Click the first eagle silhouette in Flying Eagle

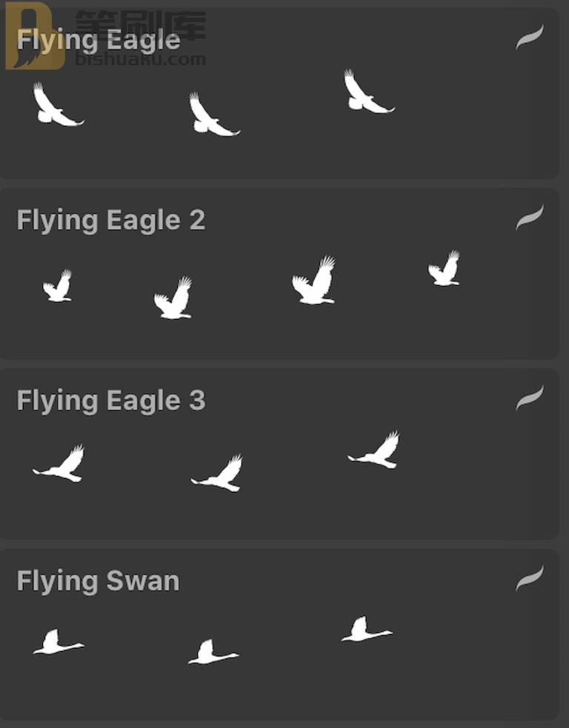point(58,104)
